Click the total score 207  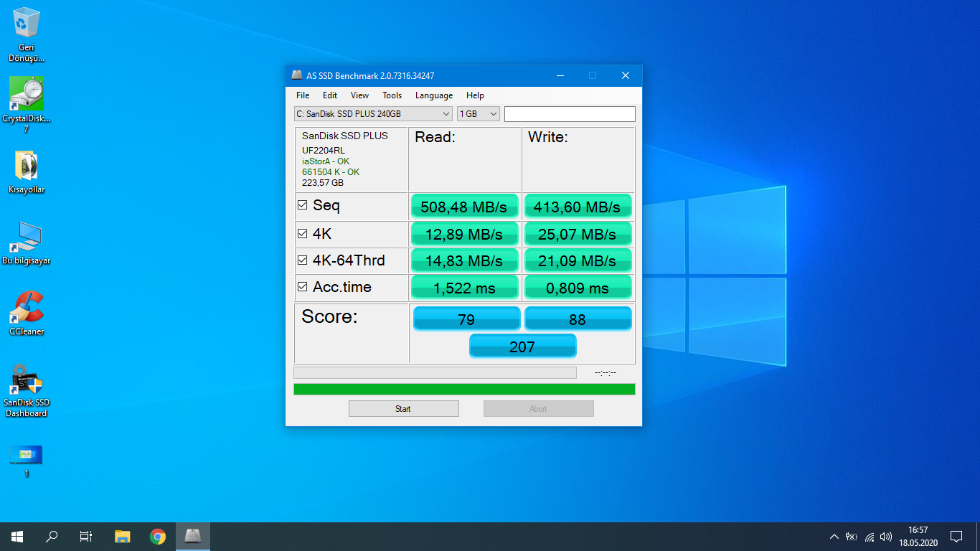522,346
